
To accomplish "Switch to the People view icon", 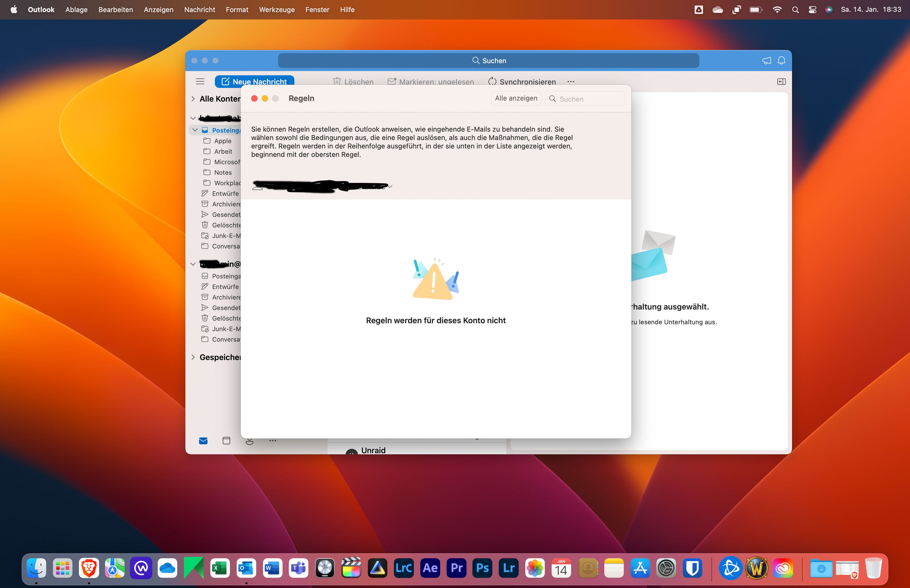I will point(249,441).
